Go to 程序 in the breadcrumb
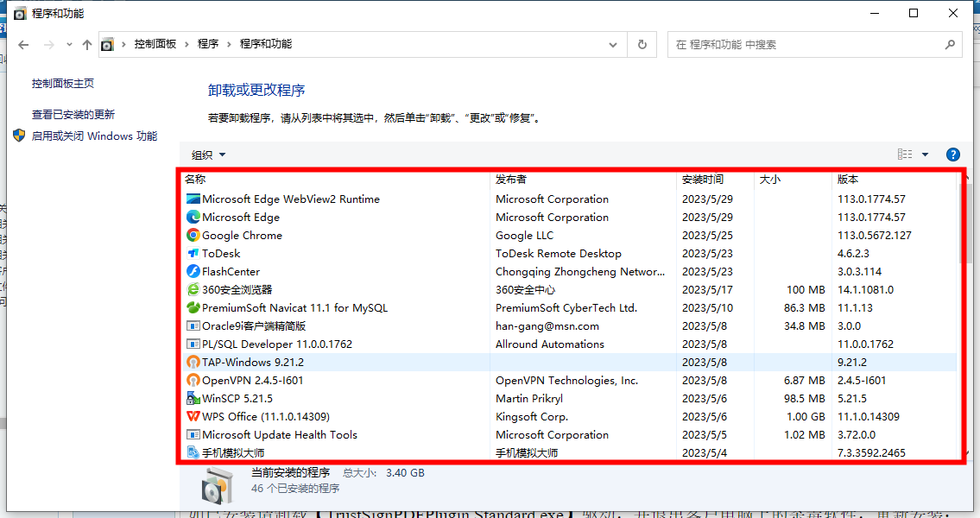 208,44
